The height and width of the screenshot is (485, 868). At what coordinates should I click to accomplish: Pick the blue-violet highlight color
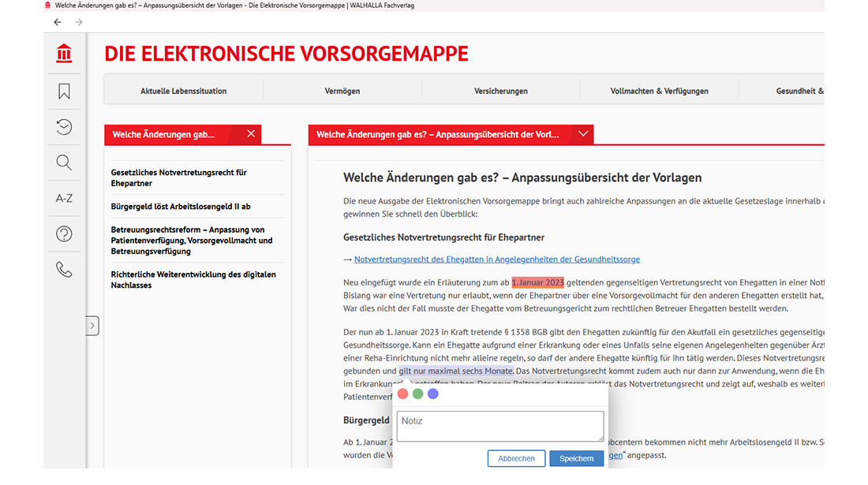433,394
